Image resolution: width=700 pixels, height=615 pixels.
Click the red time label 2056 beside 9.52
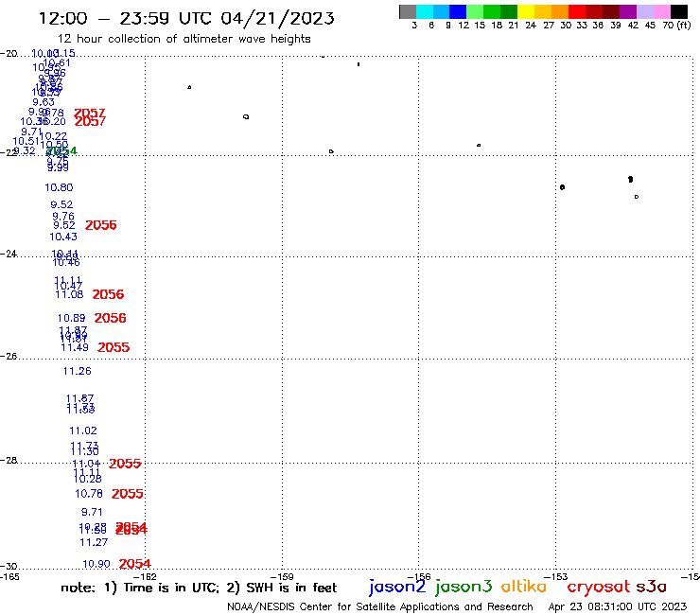click(101, 225)
